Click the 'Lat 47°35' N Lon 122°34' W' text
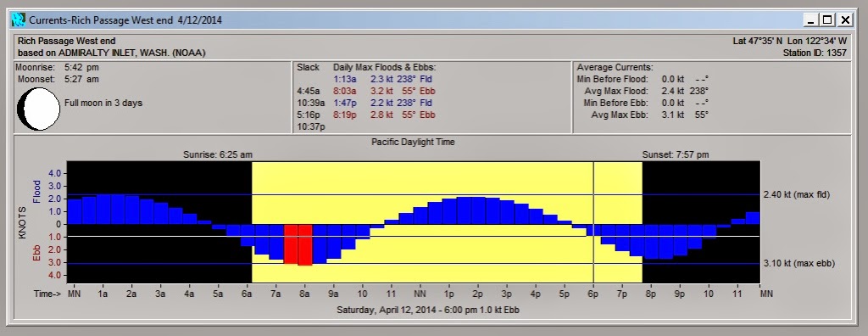The width and height of the screenshot is (868, 336). (790, 41)
